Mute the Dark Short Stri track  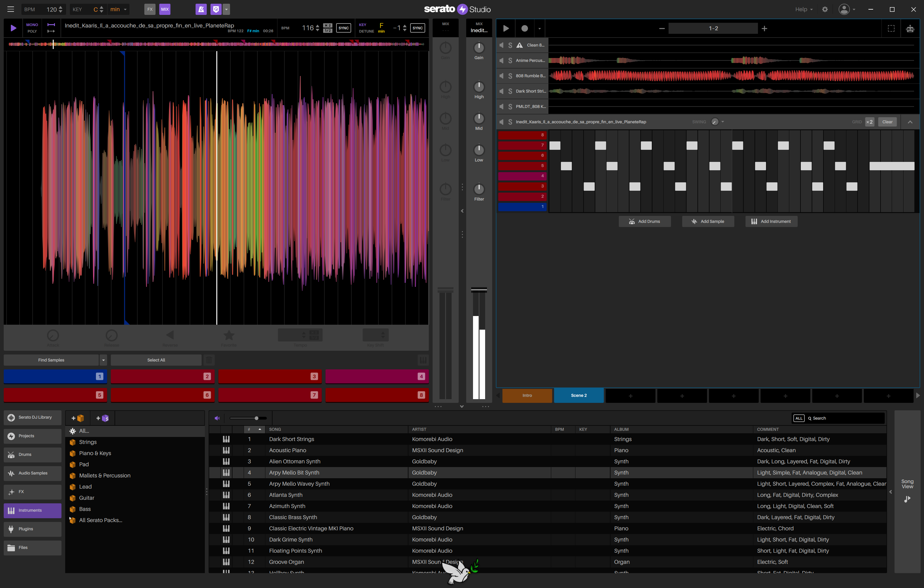[502, 91]
